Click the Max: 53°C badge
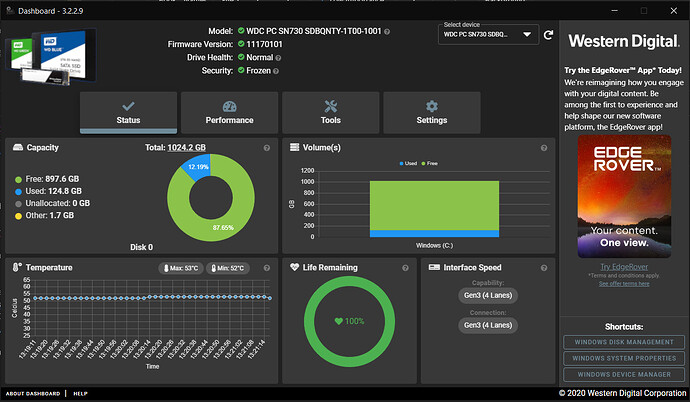This screenshot has width=690, height=402. click(181, 268)
